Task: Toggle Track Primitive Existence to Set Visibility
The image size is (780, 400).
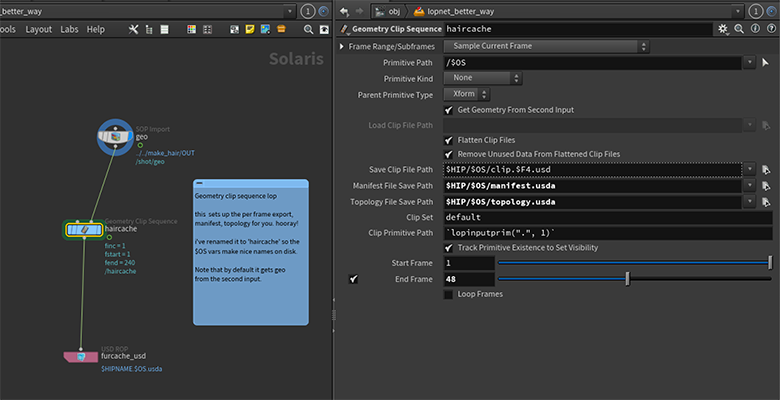Action: point(449,248)
